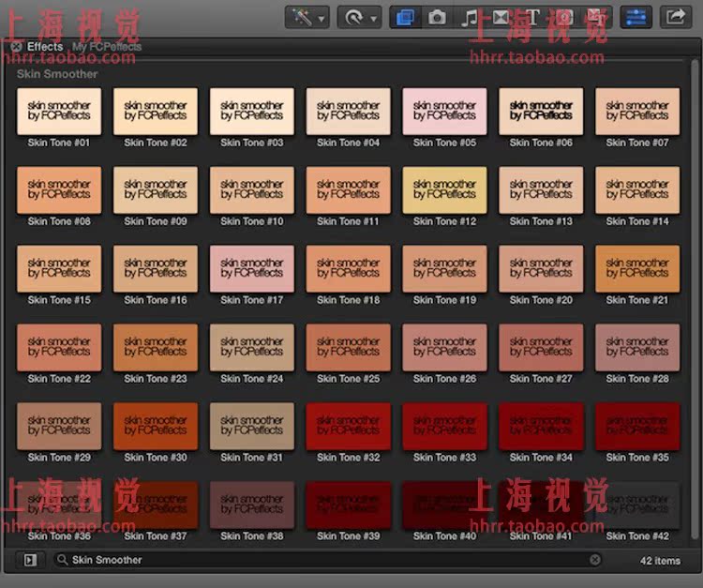Select Skin Tone #24 effect
This screenshot has width=703, height=588.
point(252,348)
